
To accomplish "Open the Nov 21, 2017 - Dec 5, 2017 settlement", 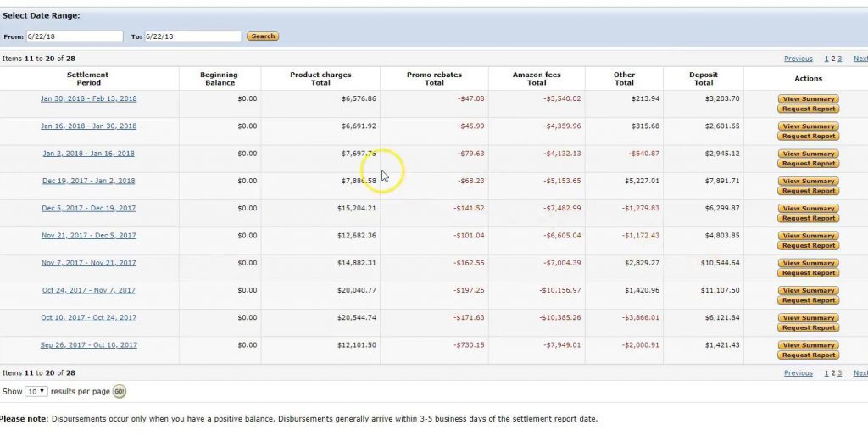I will coord(88,236).
